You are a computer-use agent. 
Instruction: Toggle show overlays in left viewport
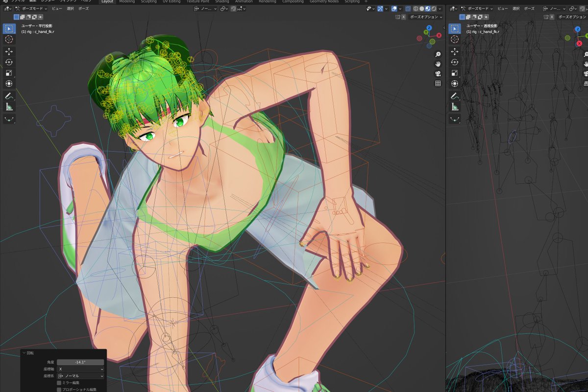(x=394, y=8)
